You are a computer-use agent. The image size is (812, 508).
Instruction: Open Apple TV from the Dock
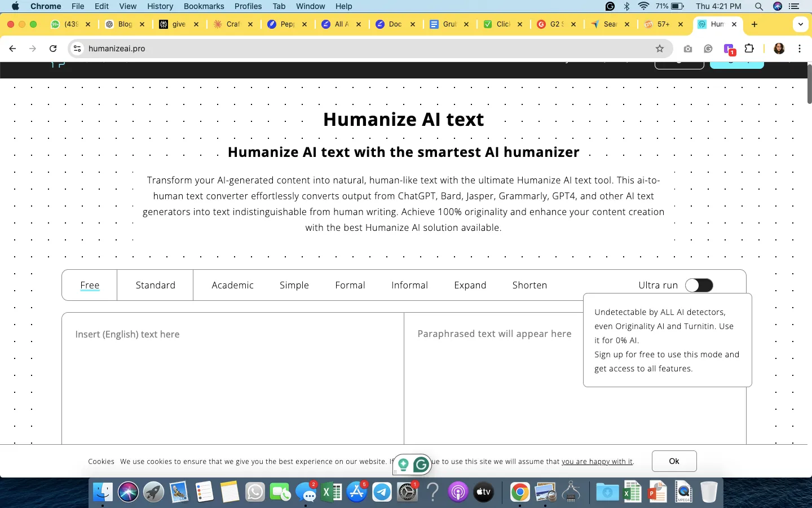pos(484,492)
